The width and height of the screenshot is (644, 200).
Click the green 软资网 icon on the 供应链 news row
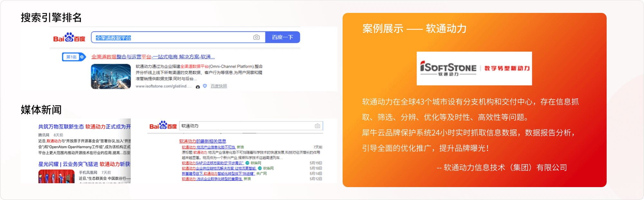point(260,168)
